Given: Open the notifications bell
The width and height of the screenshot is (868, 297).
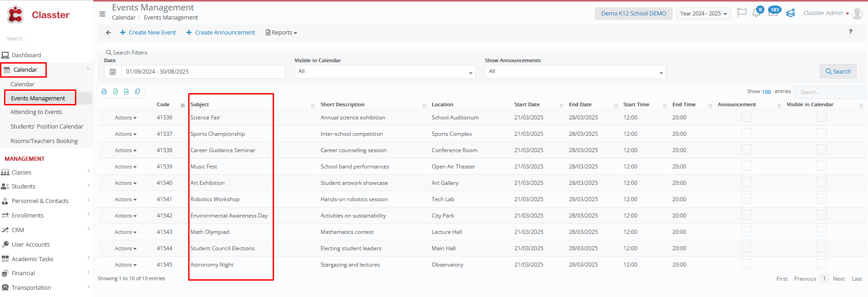Looking at the screenshot, I should (756, 13).
